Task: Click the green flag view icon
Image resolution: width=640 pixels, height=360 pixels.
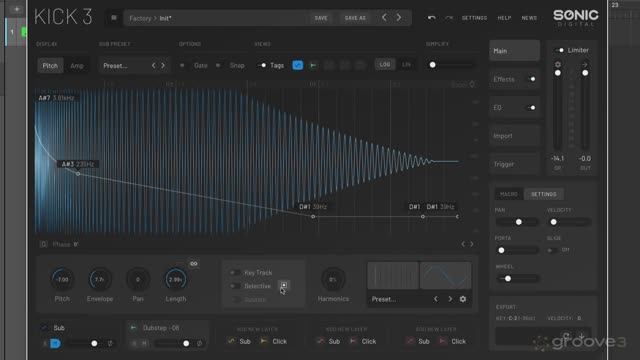Action: pos(313,65)
